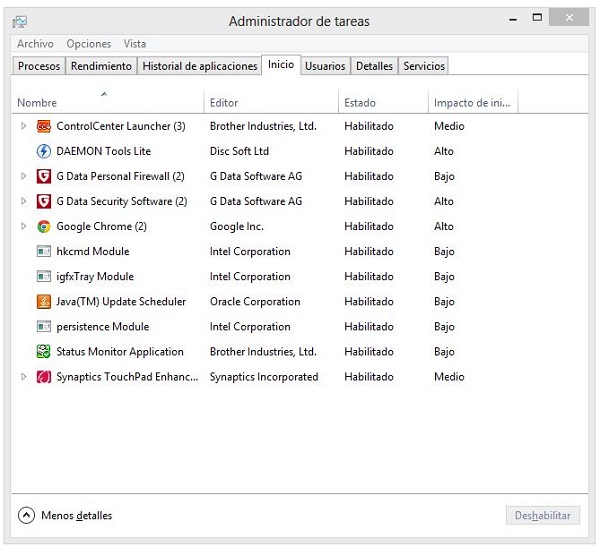Screen dimensions: 600x547
Task: Sort by Impacto de inicio column
Action: point(473,103)
